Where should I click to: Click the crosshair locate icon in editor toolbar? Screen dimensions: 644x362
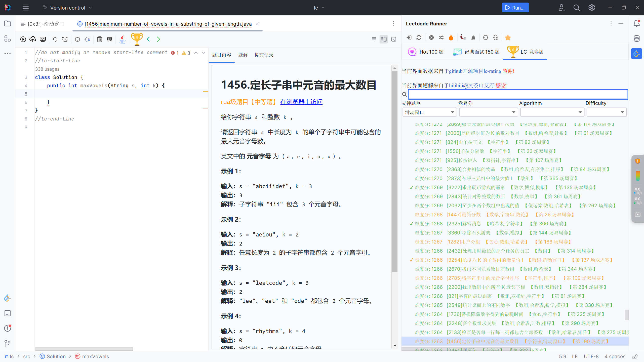point(77,39)
